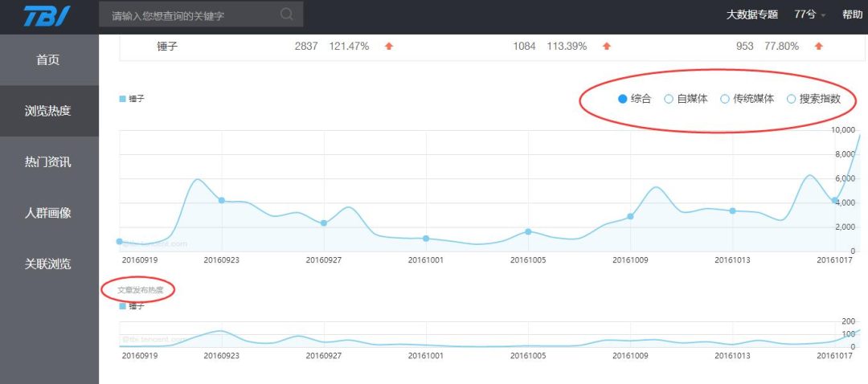Viewport: 868px width, 384px height.
Task: Click the red up arrow beside 77.80%
Action: pos(819,47)
